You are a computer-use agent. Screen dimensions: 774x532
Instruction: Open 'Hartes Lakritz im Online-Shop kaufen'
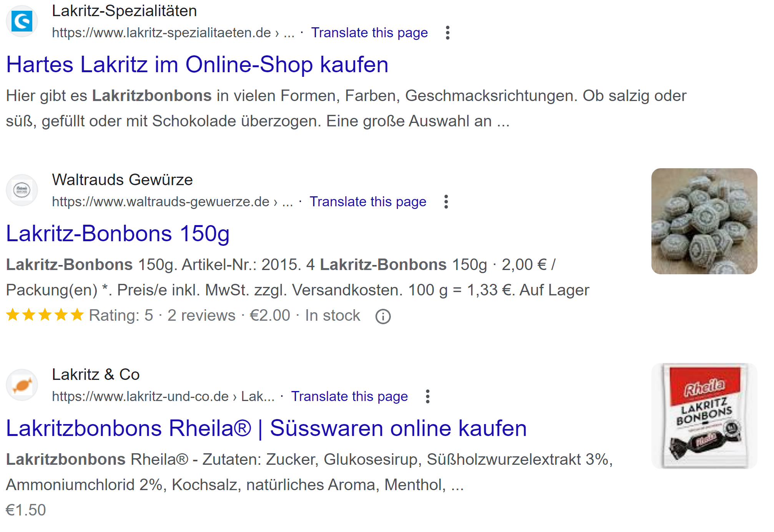click(x=197, y=65)
